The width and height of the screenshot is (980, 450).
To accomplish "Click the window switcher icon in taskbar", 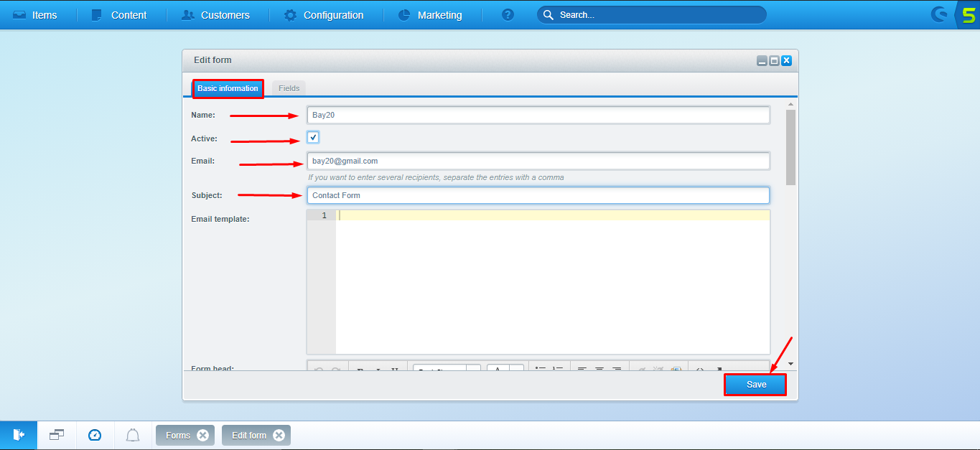I will (56, 435).
